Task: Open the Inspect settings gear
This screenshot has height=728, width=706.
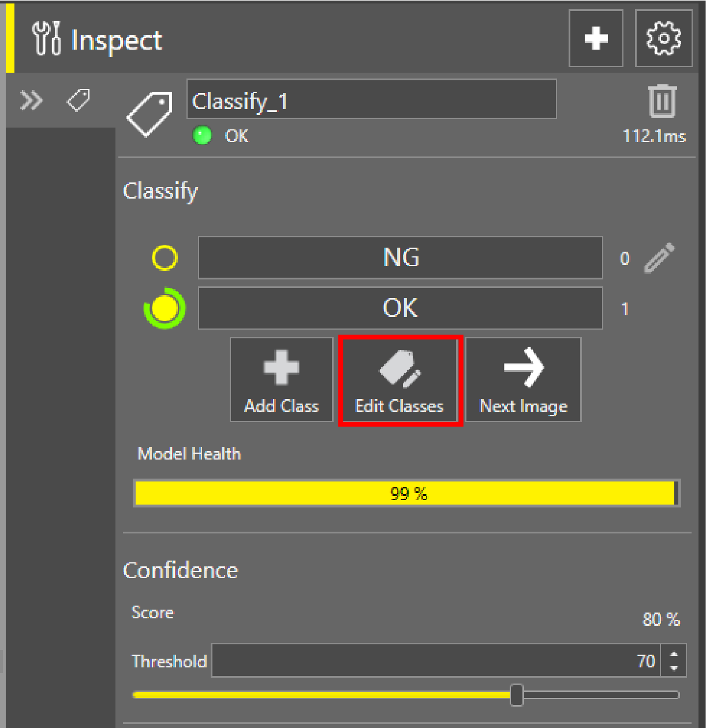Action: coord(663,39)
